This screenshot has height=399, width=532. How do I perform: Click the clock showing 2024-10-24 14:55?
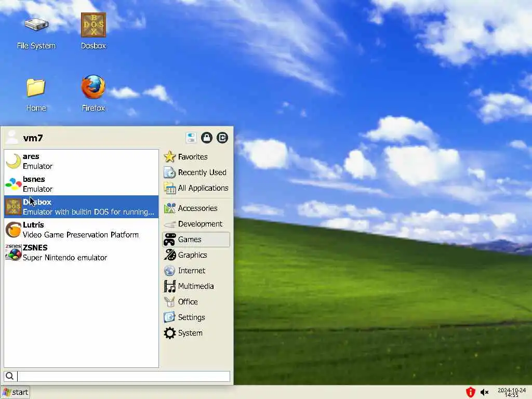(x=512, y=393)
